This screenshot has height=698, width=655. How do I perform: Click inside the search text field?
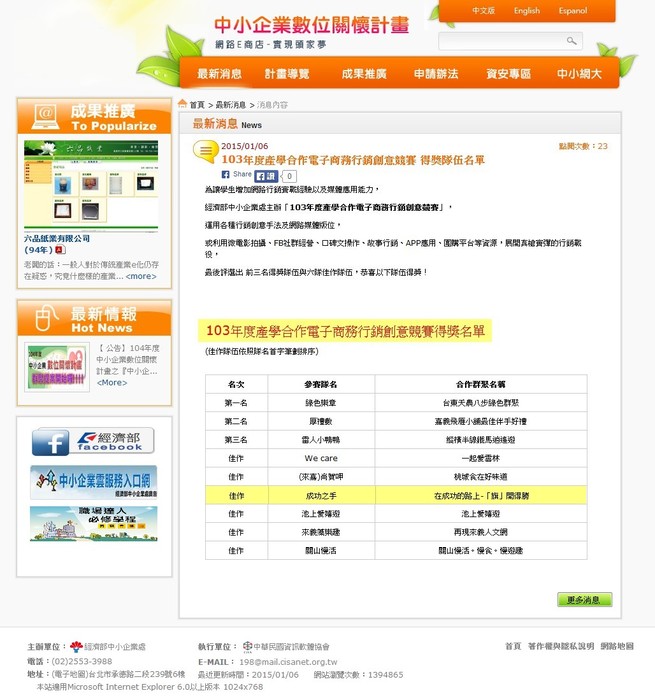501,41
